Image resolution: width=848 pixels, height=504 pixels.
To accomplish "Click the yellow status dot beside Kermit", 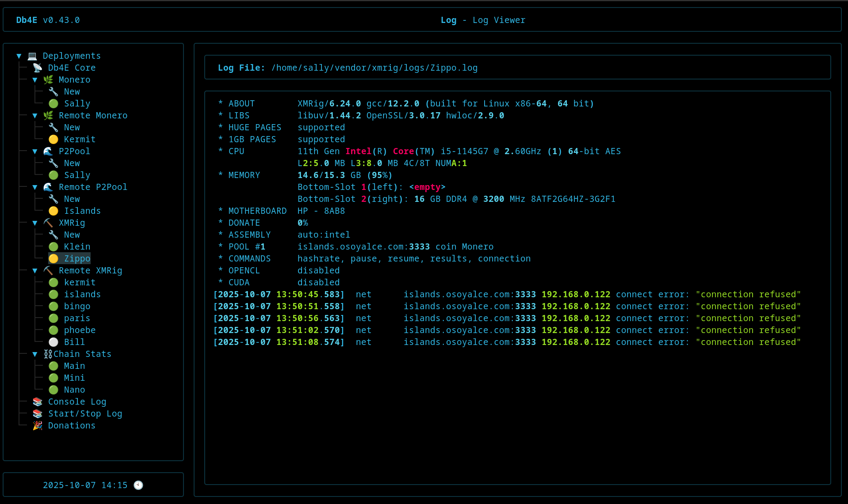I will (x=53, y=139).
